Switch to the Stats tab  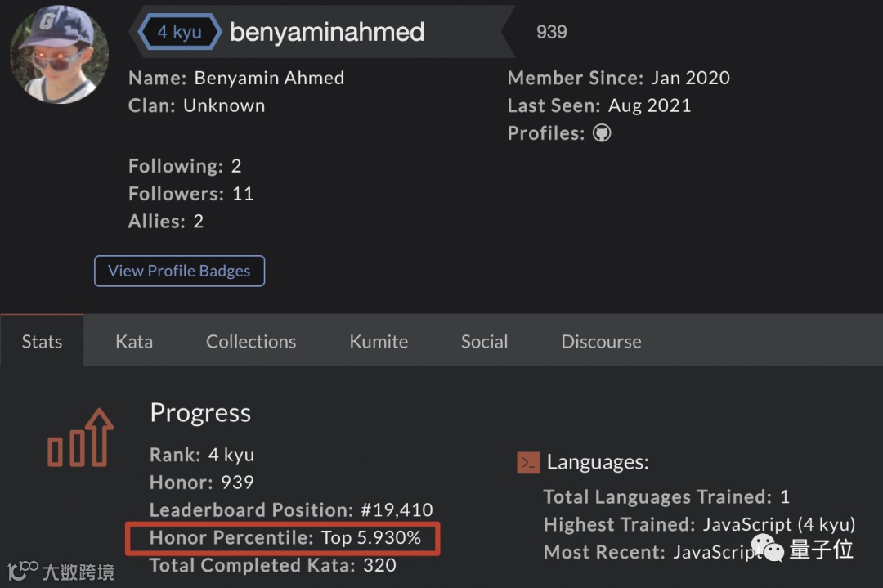click(42, 341)
